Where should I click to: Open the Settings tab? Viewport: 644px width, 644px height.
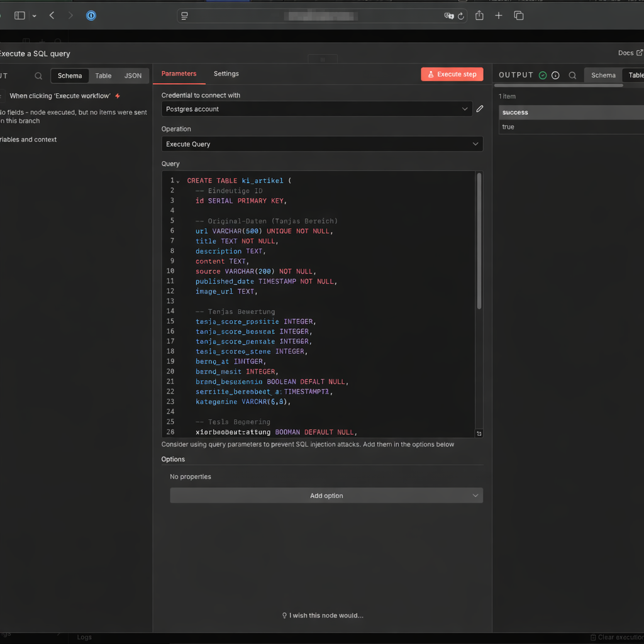pos(226,74)
